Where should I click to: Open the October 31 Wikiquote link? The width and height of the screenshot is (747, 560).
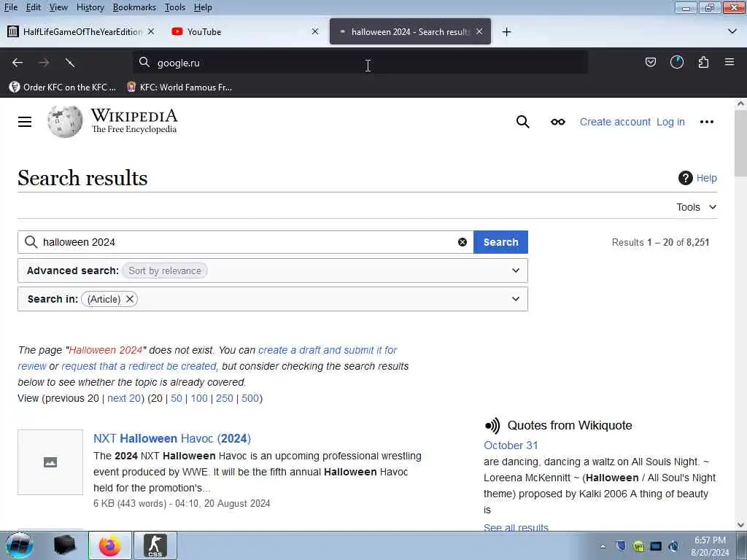click(x=511, y=446)
